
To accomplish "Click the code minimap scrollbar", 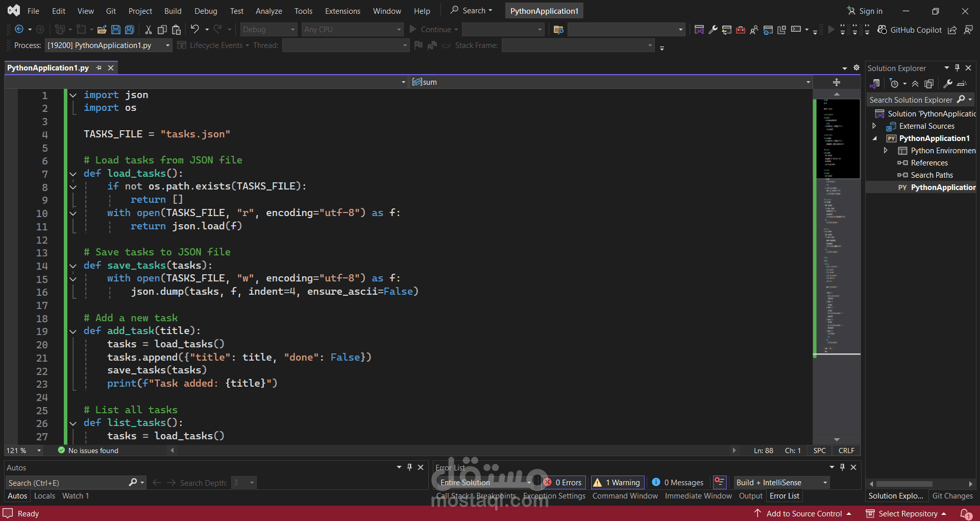I will (x=837, y=230).
